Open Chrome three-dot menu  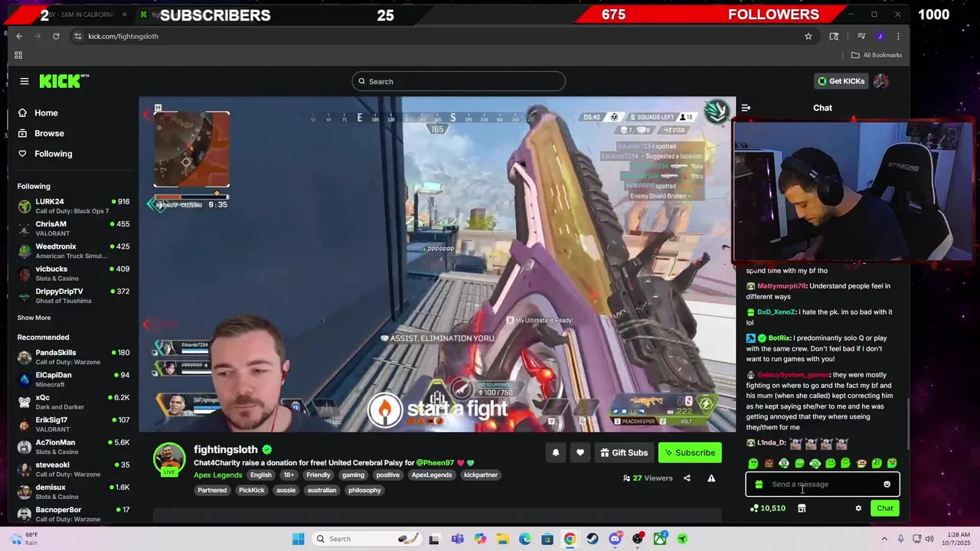coord(898,36)
